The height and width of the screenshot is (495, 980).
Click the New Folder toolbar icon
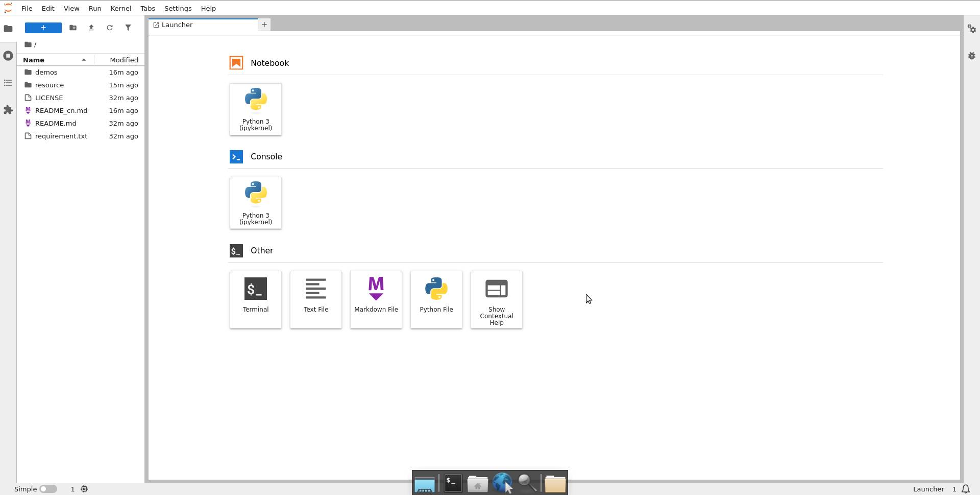(73, 28)
